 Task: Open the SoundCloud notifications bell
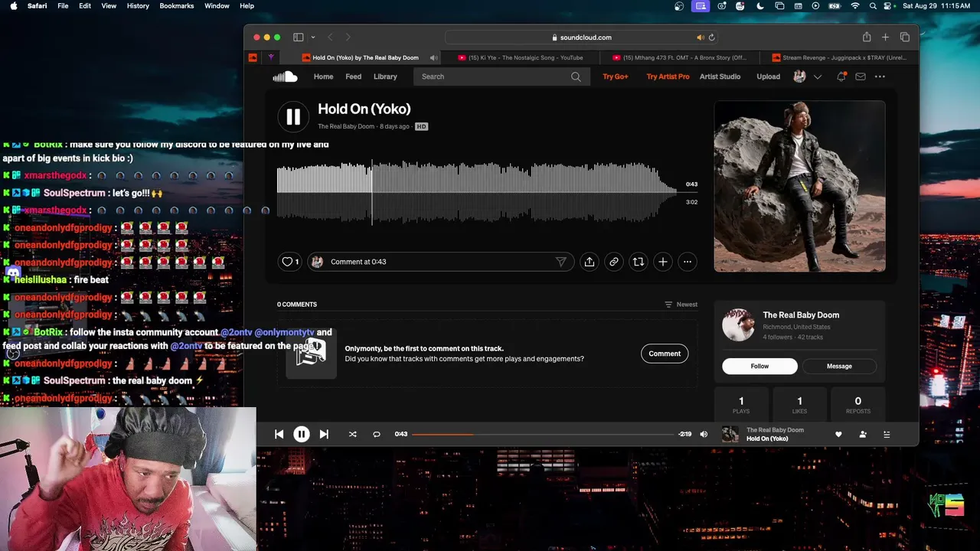tap(841, 77)
